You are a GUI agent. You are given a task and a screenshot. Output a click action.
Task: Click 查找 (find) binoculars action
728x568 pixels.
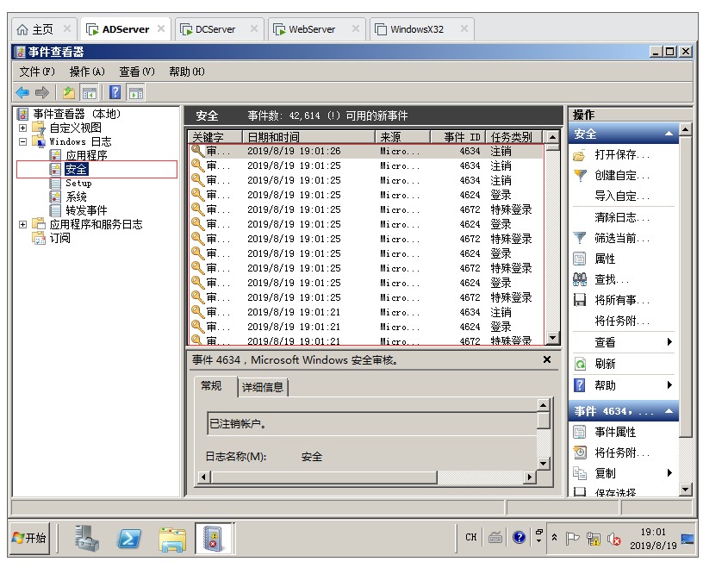pyautogui.click(x=612, y=279)
